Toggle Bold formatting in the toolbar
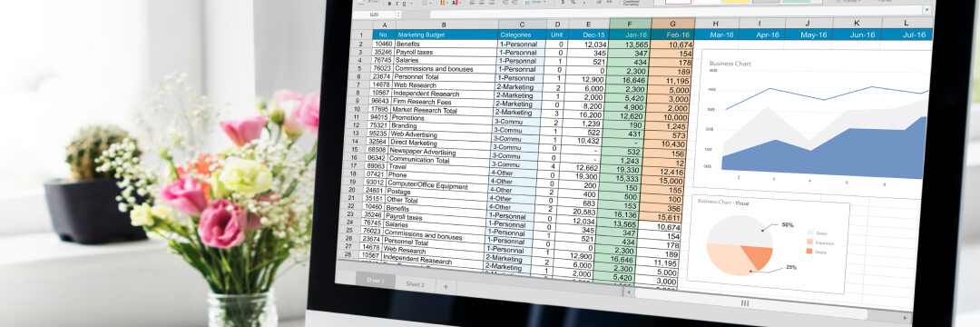 [389, 3]
